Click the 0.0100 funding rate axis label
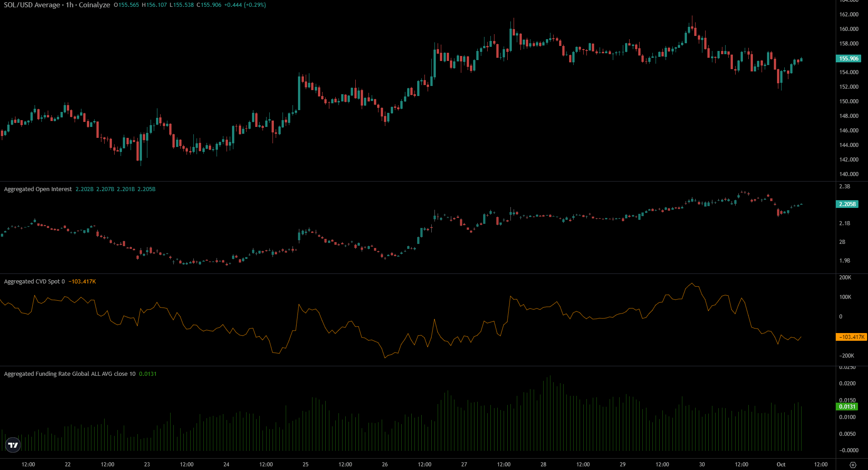Image resolution: width=868 pixels, height=470 pixels. pyautogui.click(x=847, y=417)
